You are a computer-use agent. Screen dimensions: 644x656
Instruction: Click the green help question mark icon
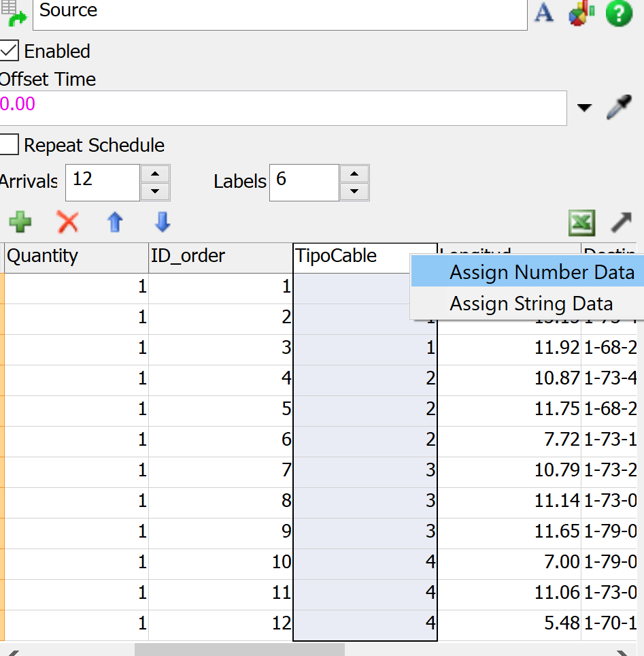[619, 14]
